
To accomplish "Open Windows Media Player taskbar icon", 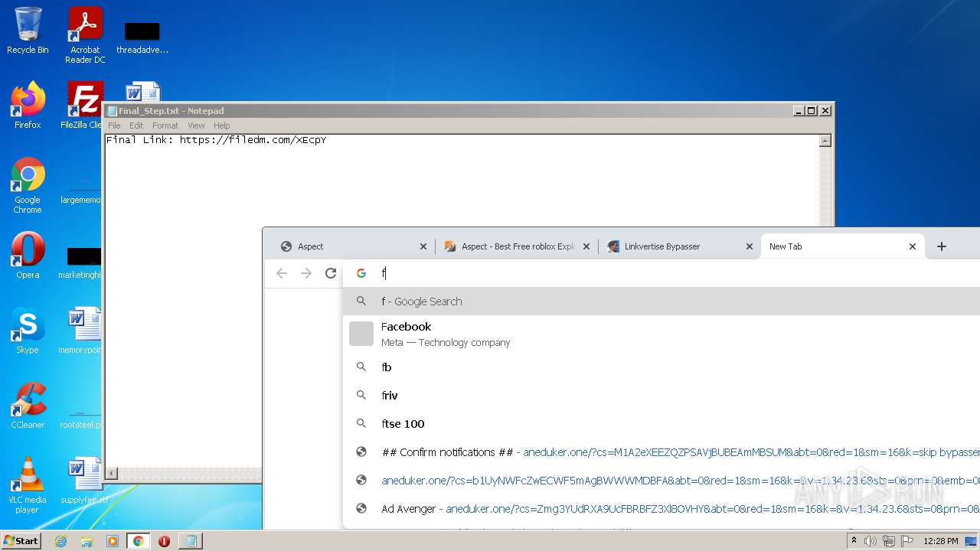I will click(113, 541).
